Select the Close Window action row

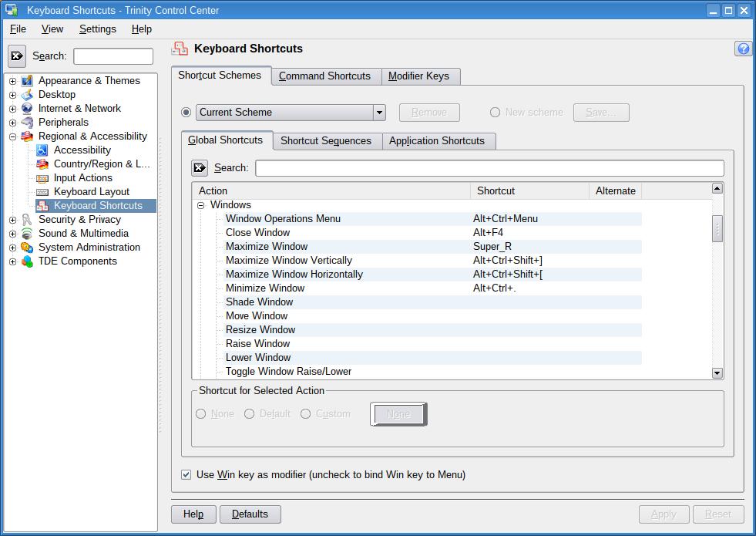417,233
